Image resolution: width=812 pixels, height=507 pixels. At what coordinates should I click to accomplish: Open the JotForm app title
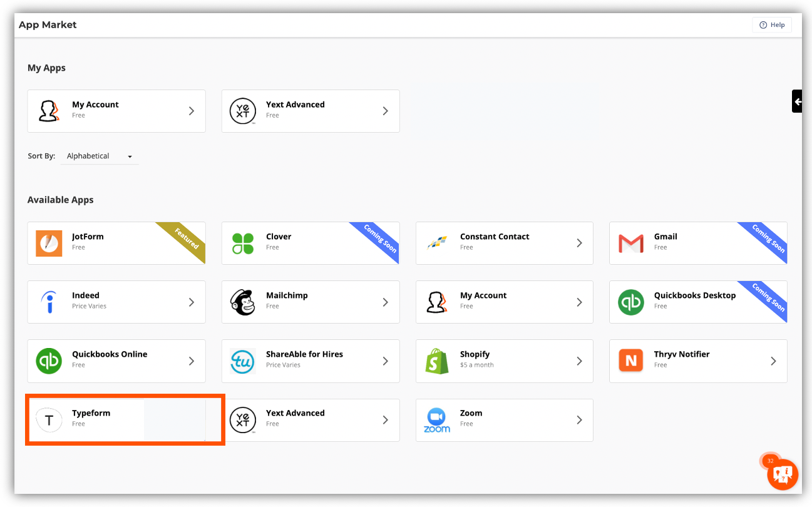click(88, 237)
